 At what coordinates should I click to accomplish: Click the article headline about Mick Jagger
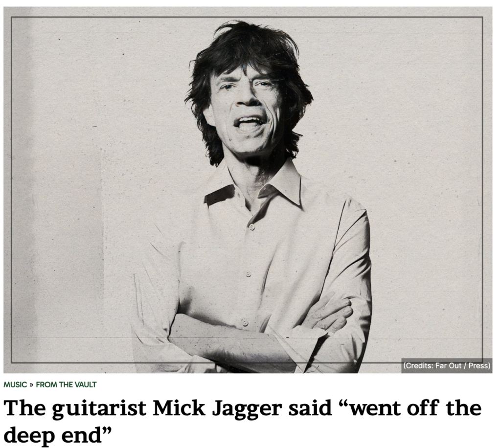242,421
